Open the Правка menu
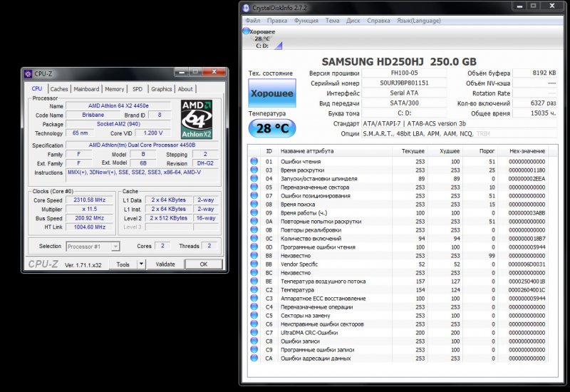The height and width of the screenshot is (392, 570). click(277, 21)
